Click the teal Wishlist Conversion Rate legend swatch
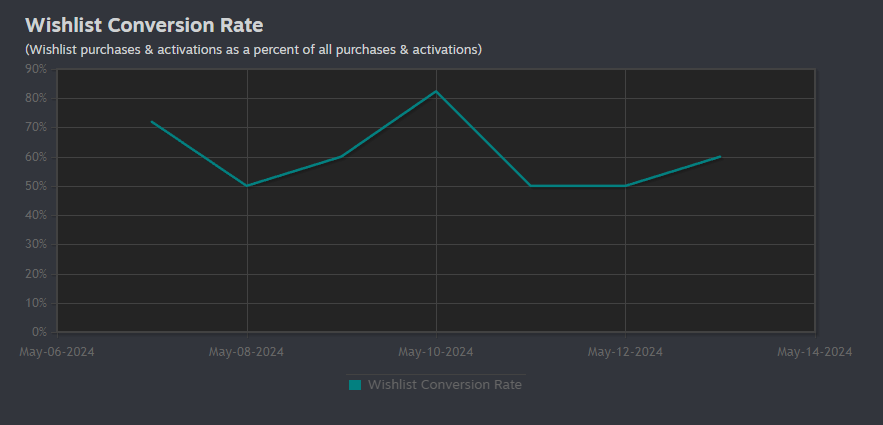This screenshot has width=883, height=425. tap(355, 385)
